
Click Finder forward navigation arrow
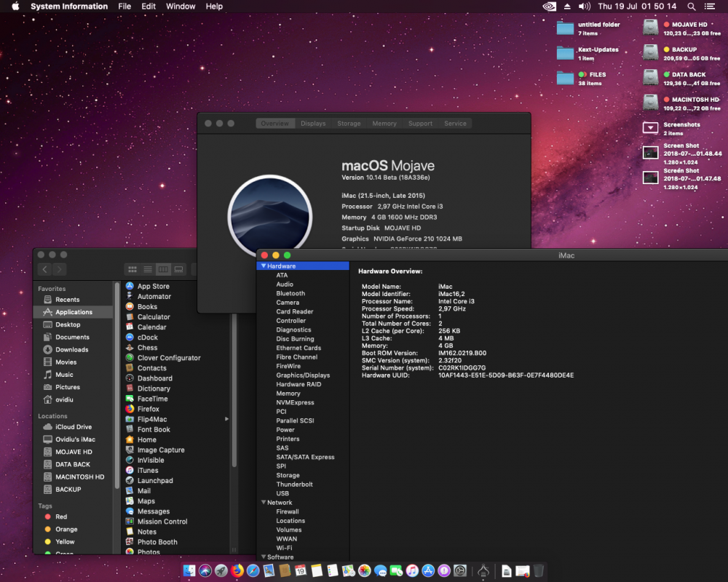click(x=60, y=269)
